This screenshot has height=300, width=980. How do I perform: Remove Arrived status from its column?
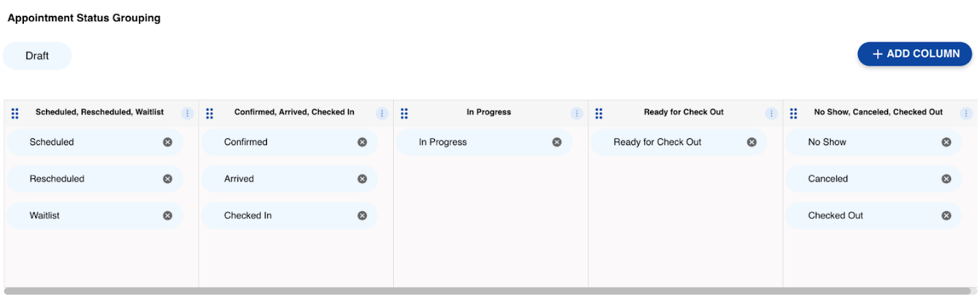[x=362, y=179]
